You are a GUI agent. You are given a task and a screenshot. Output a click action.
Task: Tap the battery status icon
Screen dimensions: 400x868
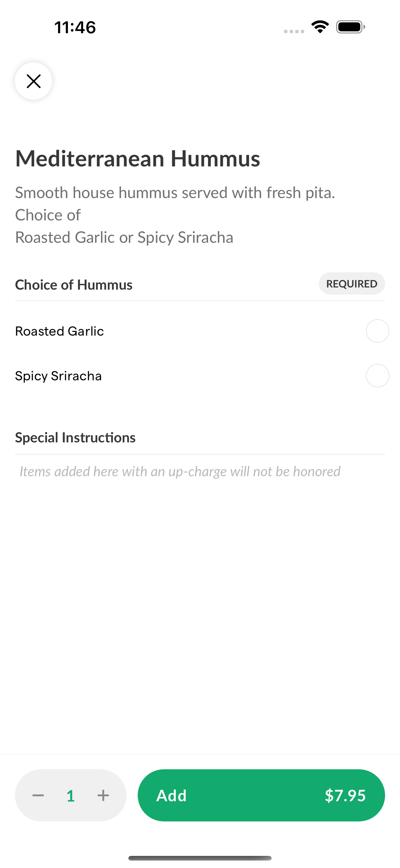[x=350, y=27]
